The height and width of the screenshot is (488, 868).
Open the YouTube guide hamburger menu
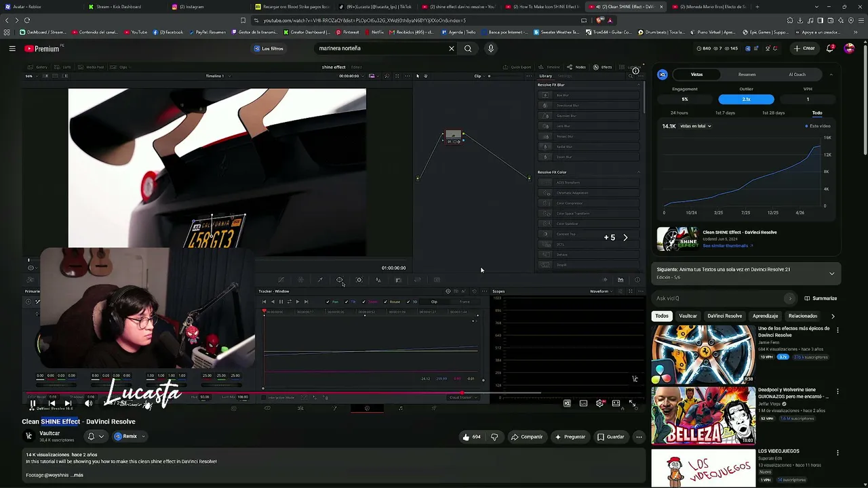point(12,49)
